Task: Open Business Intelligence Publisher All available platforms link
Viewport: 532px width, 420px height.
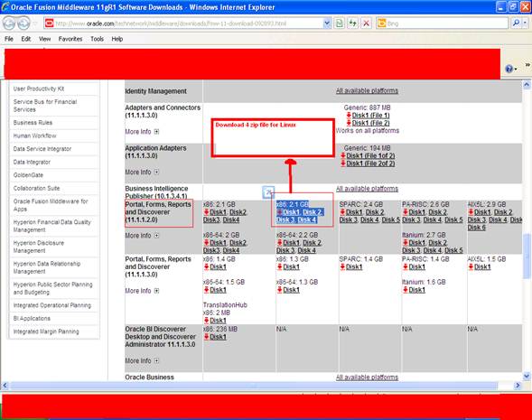Action: (367, 189)
